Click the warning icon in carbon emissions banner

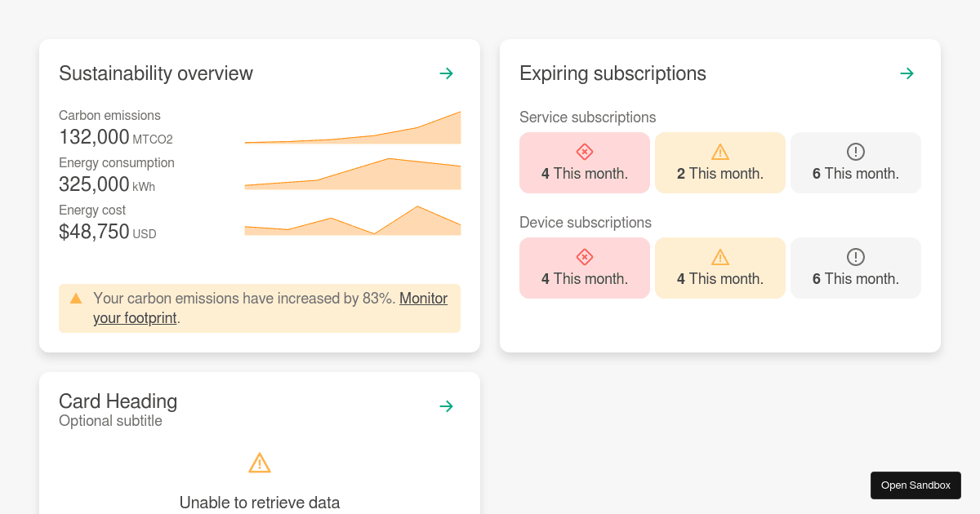(x=76, y=298)
